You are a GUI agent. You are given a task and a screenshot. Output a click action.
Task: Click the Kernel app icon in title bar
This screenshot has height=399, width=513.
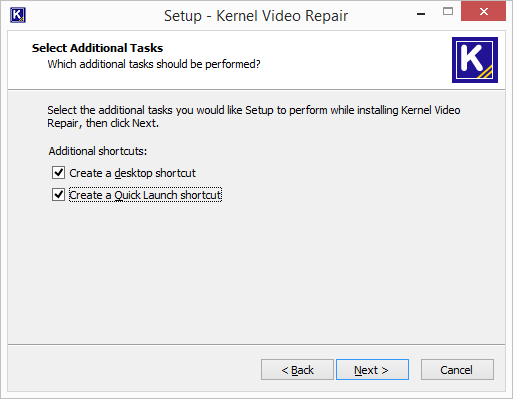(x=18, y=15)
